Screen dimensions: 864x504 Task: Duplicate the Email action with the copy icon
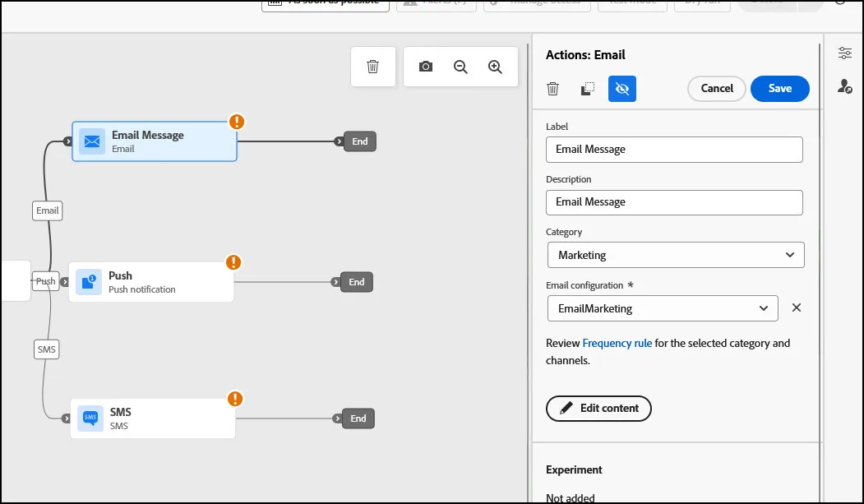tap(588, 89)
